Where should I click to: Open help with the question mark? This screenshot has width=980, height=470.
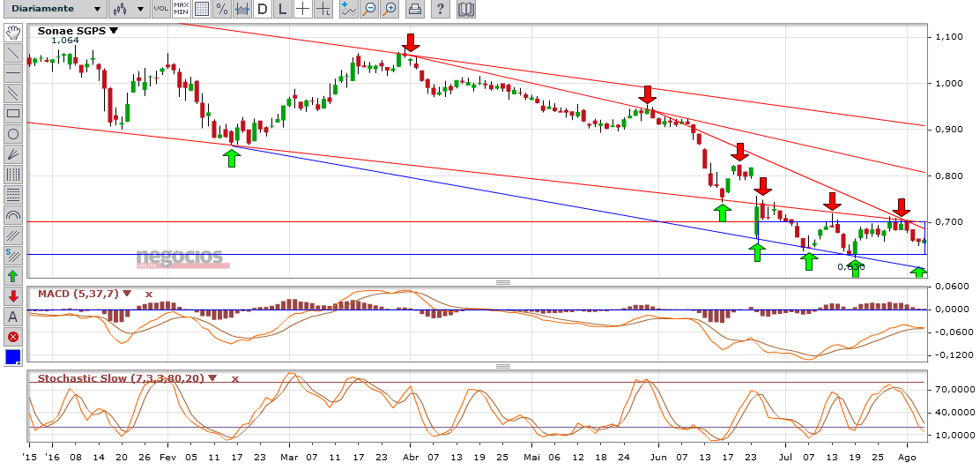(x=441, y=9)
